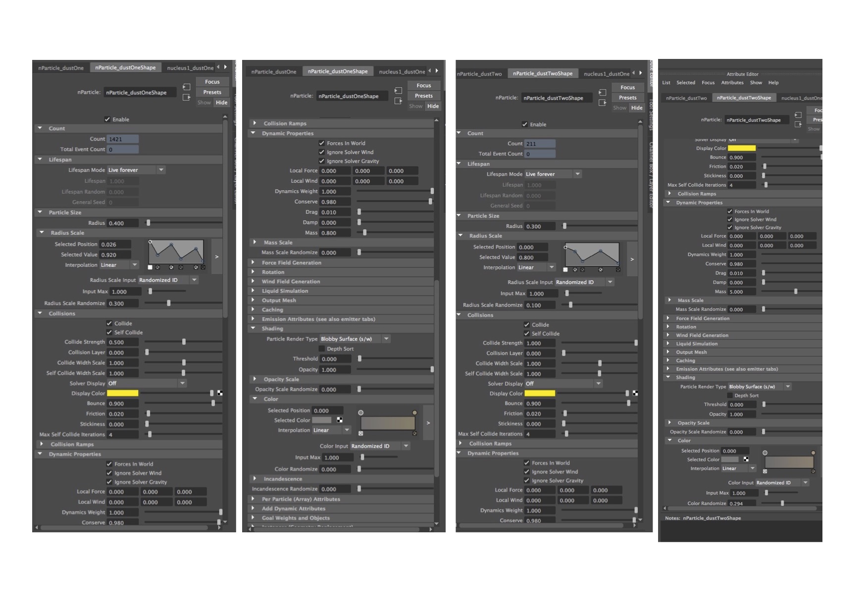
Task: Open the List menu in Attribute Editor
Action: tap(666, 83)
